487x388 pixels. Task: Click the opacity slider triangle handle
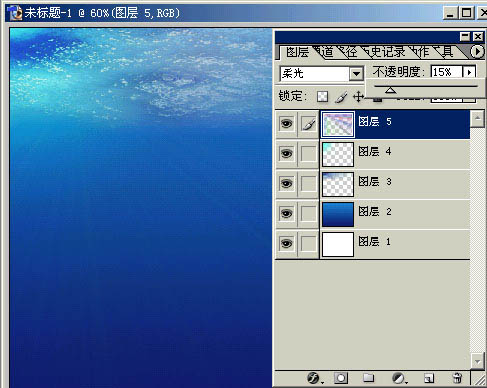click(x=390, y=90)
